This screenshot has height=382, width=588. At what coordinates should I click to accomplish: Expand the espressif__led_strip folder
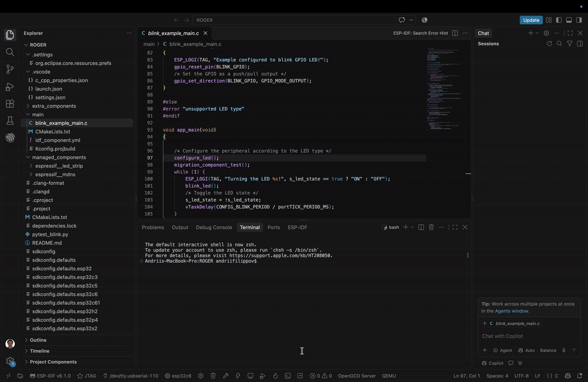tap(59, 166)
